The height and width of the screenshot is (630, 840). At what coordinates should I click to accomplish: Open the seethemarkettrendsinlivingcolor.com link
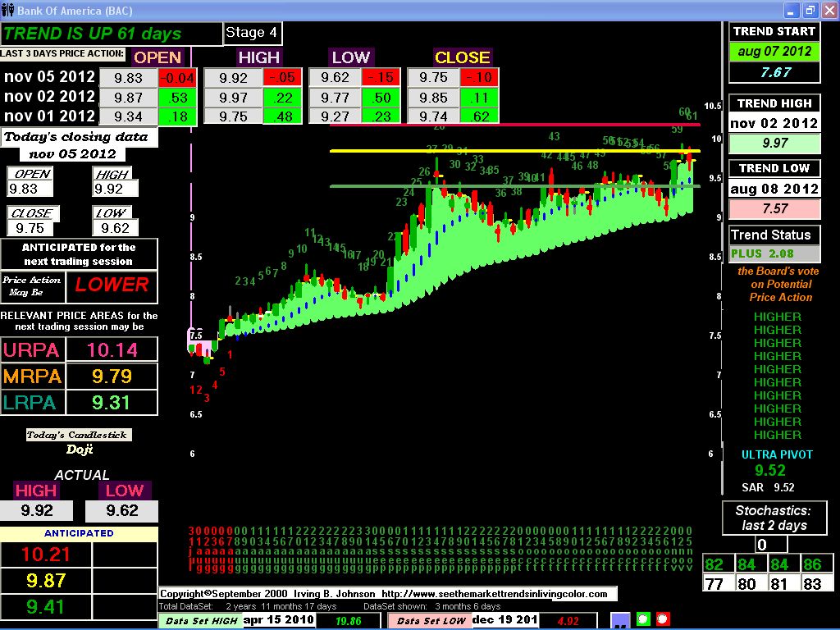point(494,594)
